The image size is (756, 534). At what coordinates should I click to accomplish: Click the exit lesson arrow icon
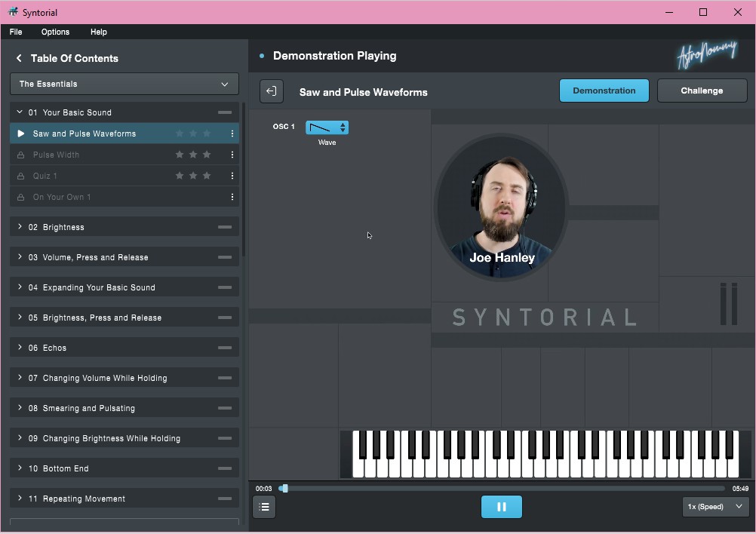coord(272,91)
